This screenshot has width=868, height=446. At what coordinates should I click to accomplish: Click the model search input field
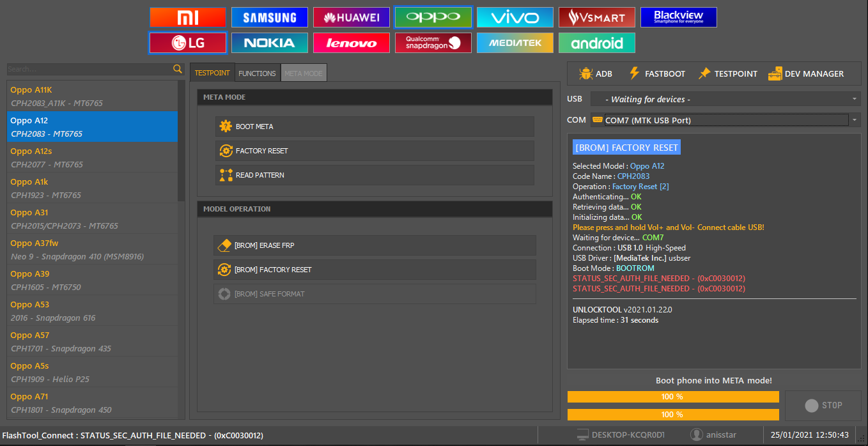pos(89,69)
